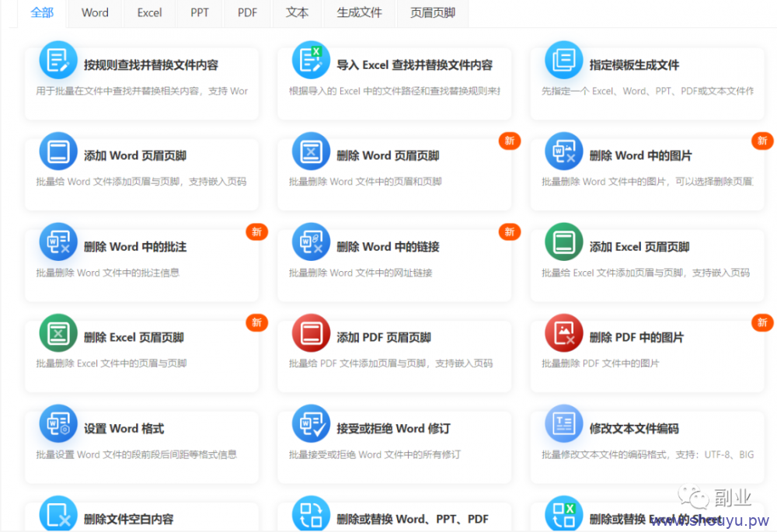777x532 pixels.
Task: Open the 接受或拒绝 Word 修订 icon
Action: pyautogui.click(x=311, y=423)
